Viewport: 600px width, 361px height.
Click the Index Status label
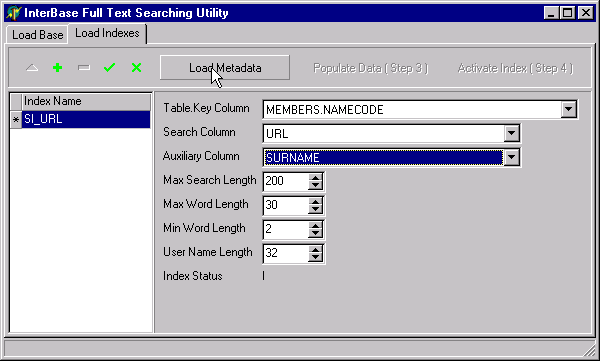[192, 276]
